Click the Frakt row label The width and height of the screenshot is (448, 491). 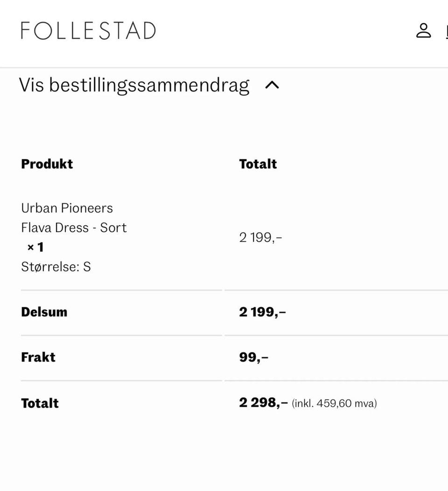coord(38,357)
